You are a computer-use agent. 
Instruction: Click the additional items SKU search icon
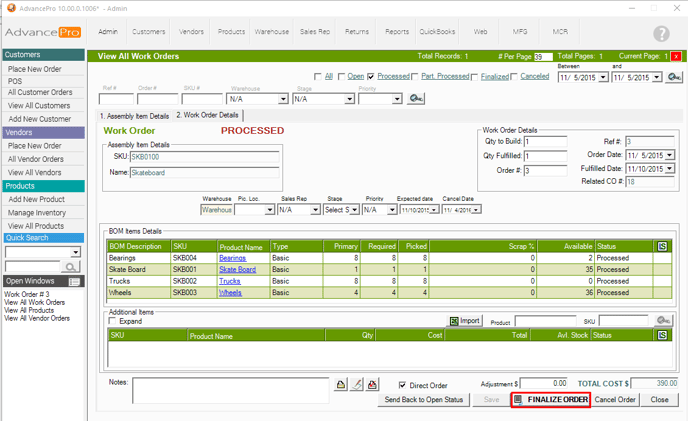point(663,321)
